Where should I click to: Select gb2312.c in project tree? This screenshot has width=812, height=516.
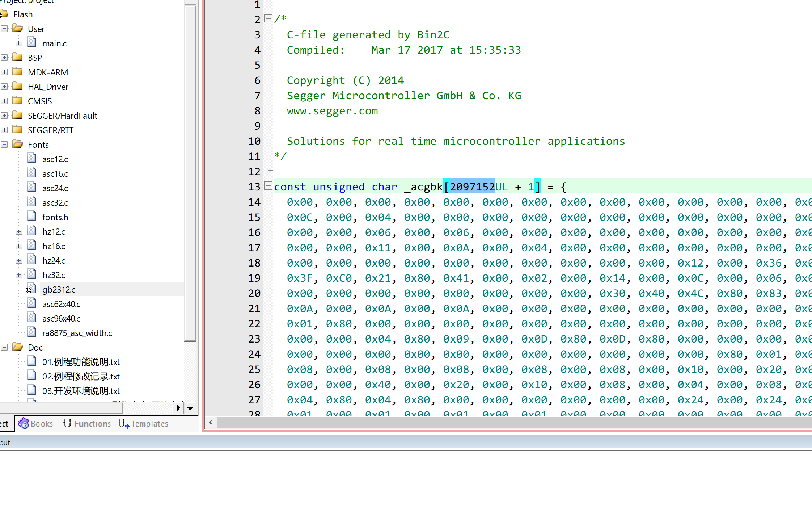(59, 290)
